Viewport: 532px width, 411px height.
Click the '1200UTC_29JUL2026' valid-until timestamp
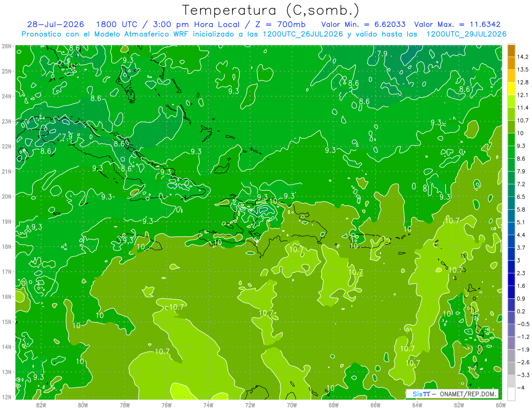(466, 34)
